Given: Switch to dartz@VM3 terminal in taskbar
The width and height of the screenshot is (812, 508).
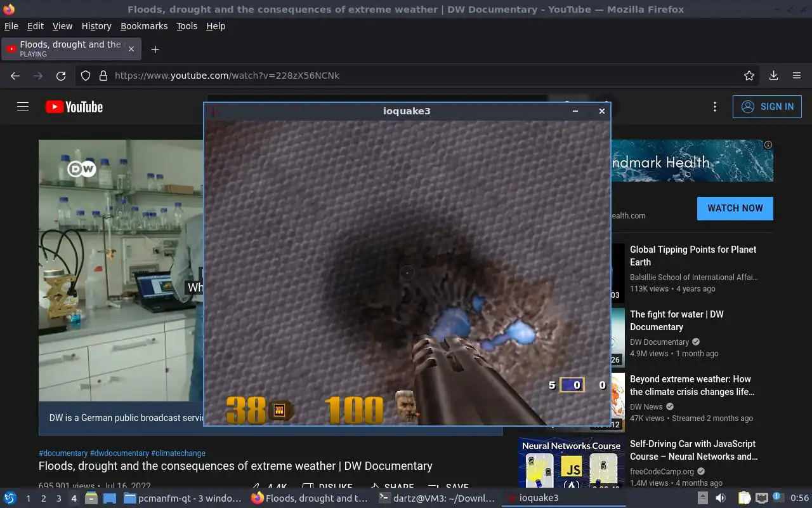Looking at the screenshot, I should (436, 498).
